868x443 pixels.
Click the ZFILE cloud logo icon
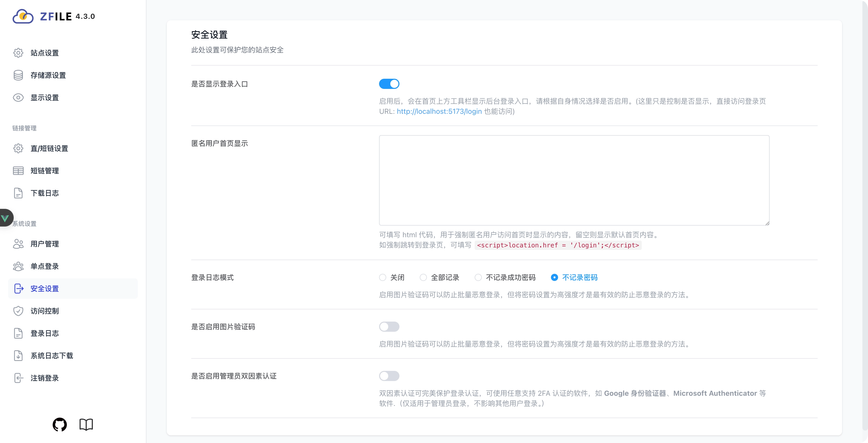coord(23,16)
